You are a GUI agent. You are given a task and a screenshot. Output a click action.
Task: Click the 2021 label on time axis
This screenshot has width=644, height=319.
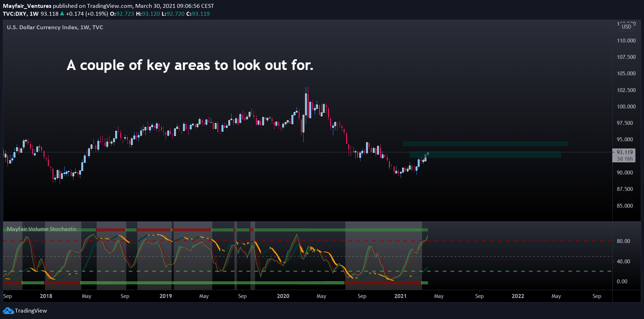click(x=400, y=296)
